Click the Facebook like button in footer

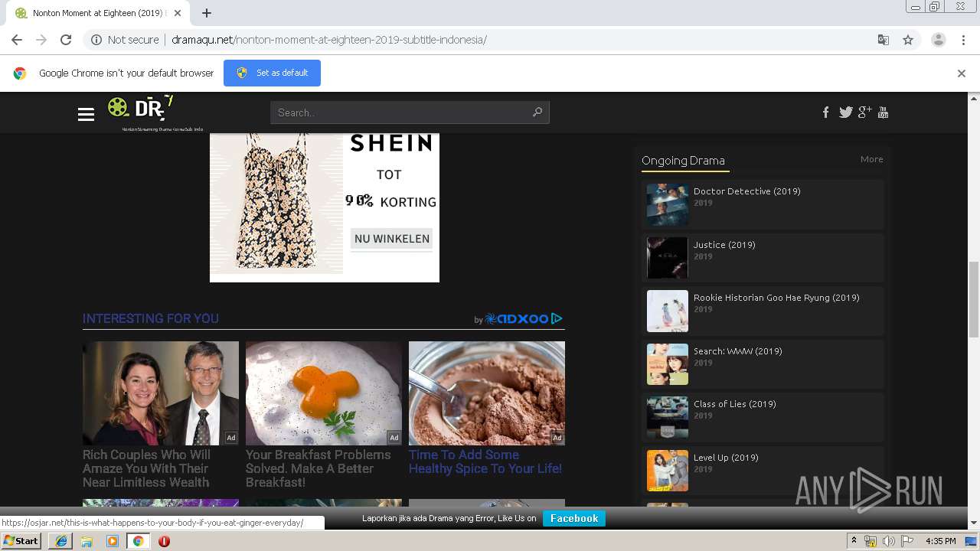coord(574,518)
